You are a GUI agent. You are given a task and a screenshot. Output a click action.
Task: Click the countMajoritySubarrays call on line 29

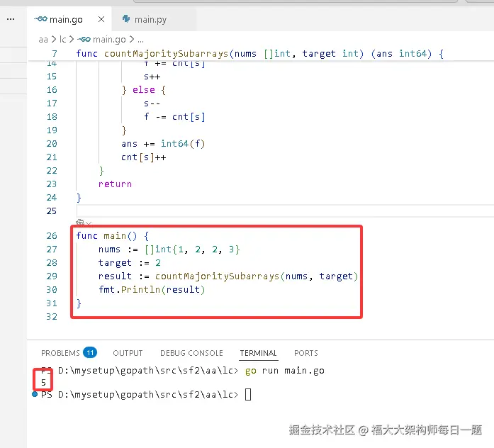[257, 276]
